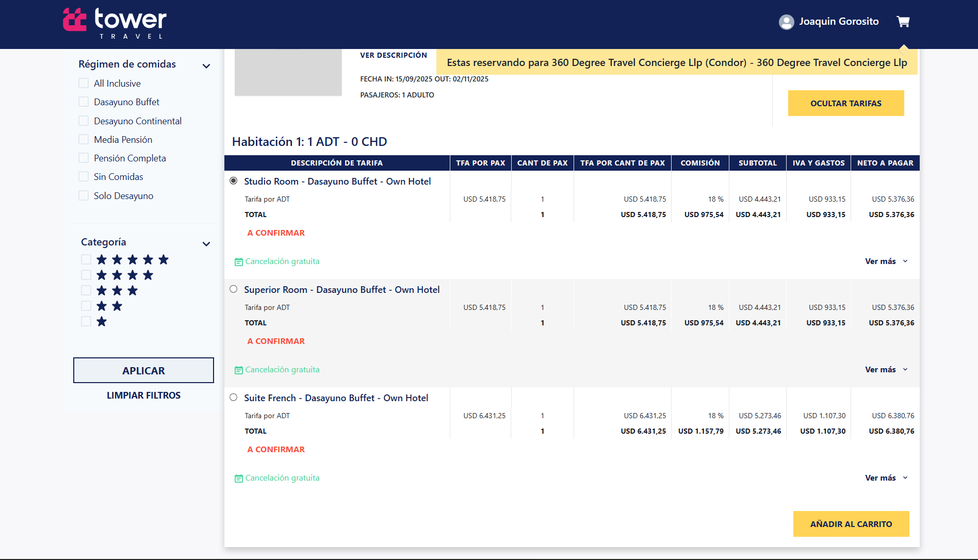Select the Superior Room rate radio button
Viewport: 978px width, 560px height.
pos(234,289)
